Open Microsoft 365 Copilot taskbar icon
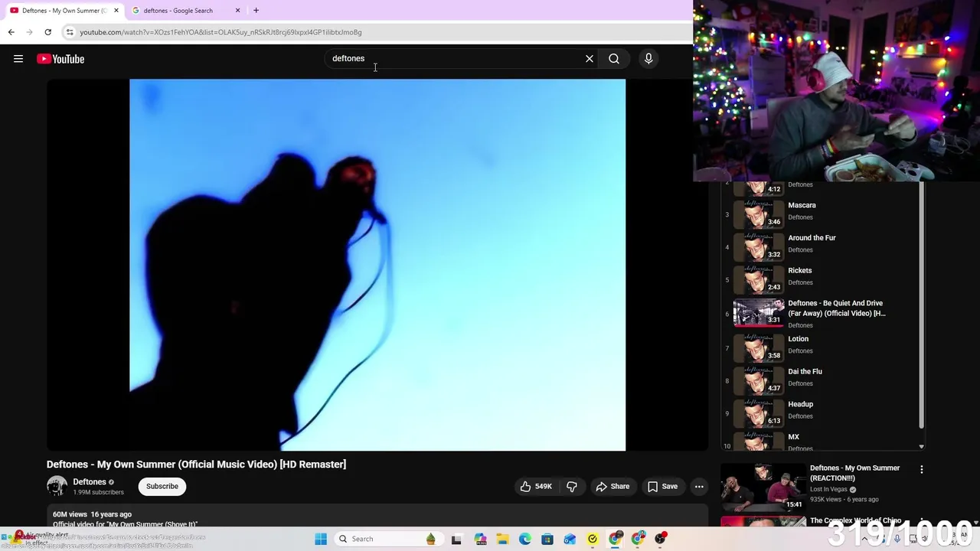The image size is (980, 551). (x=480, y=539)
